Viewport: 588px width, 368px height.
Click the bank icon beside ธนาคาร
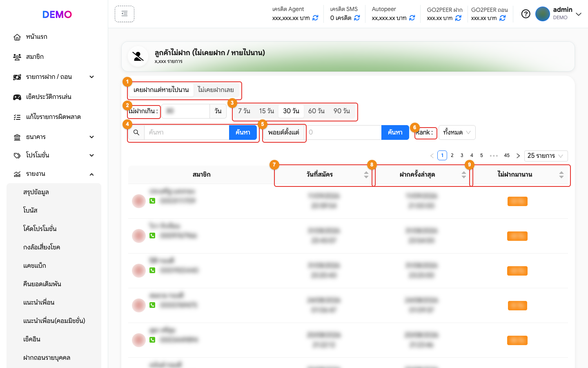pos(17,137)
